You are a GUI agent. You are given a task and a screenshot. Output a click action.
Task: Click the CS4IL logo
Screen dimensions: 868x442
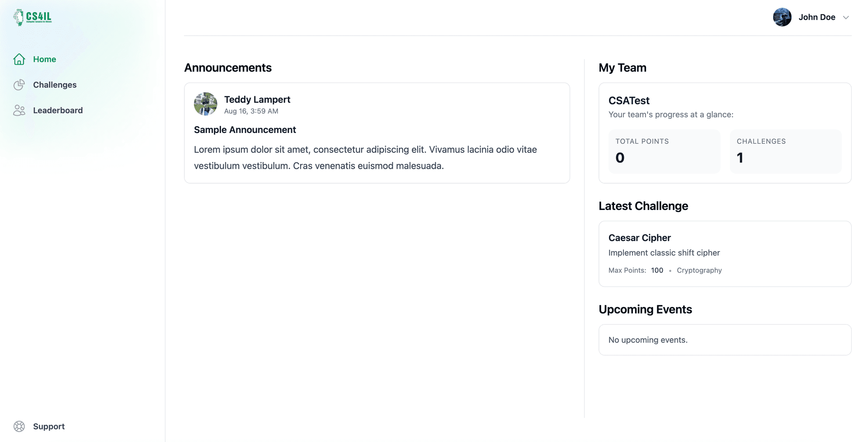click(x=33, y=17)
